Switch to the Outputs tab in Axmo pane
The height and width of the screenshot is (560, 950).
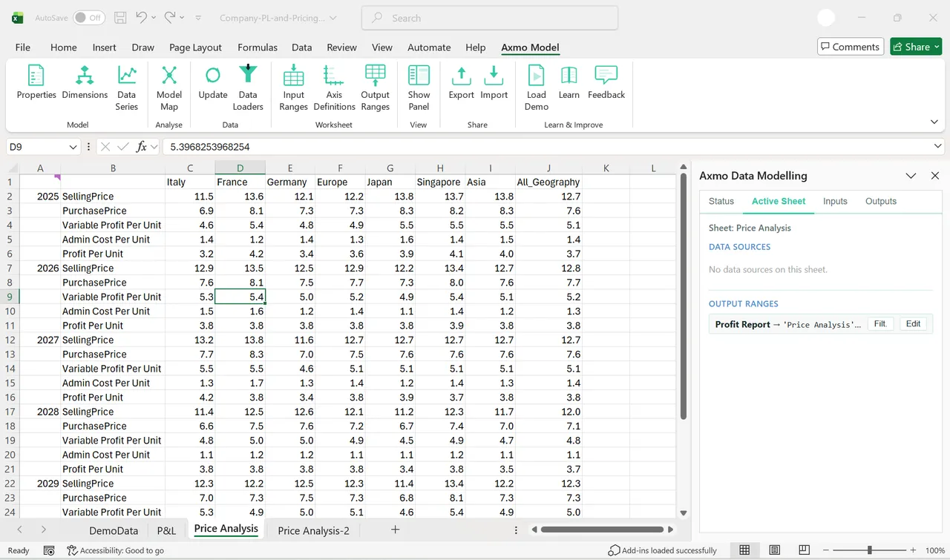(881, 201)
